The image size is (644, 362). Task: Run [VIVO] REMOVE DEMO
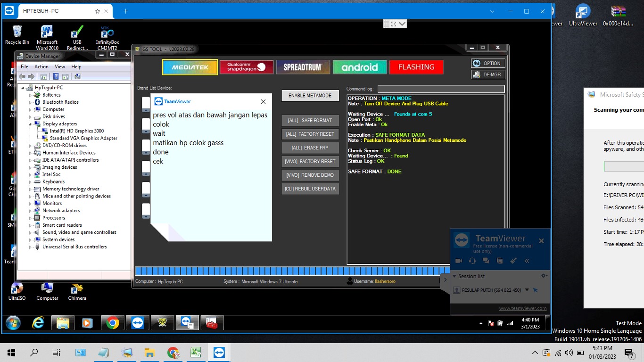pos(310,175)
